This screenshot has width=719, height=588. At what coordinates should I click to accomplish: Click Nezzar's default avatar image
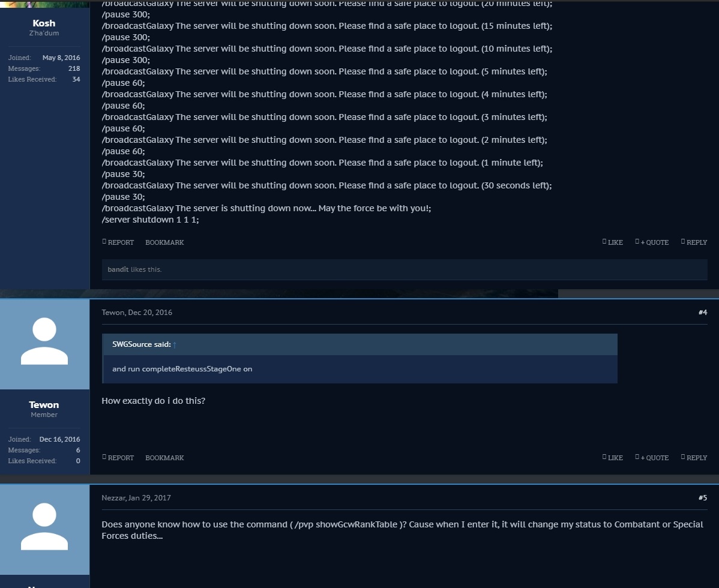click(44, 530)
